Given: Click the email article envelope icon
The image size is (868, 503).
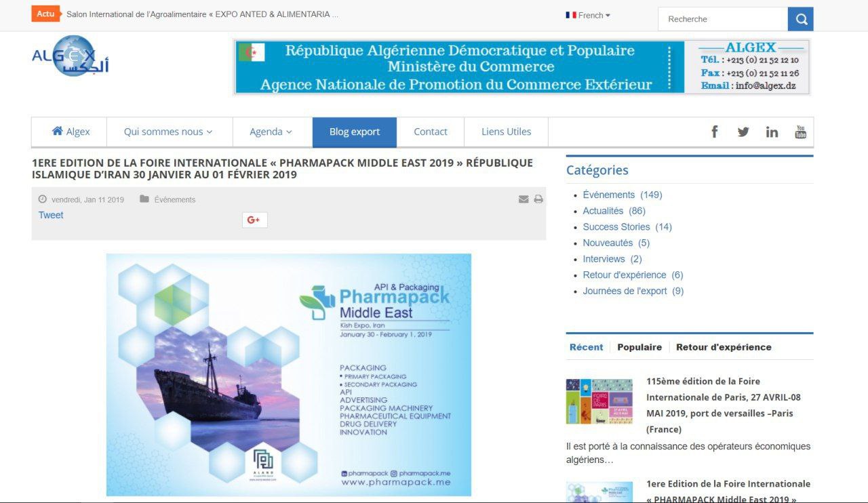Looking at the screenshot, I should point(524,199).
